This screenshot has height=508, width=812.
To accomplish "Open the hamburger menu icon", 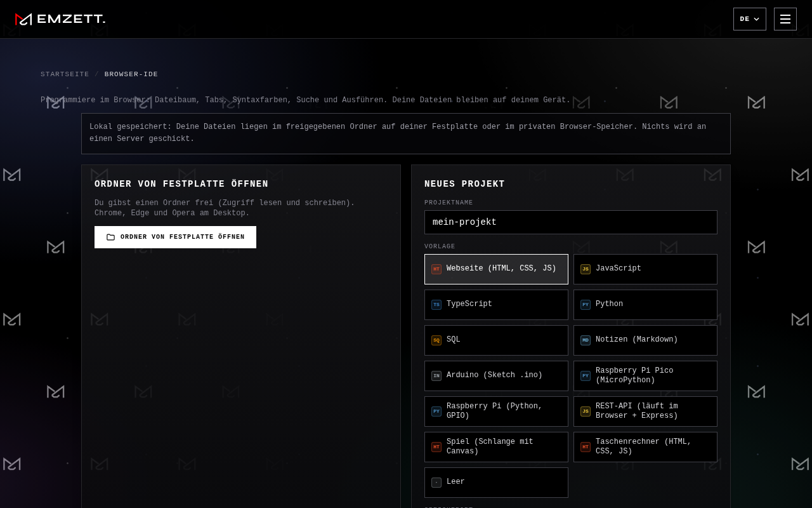I will [785, 19].
